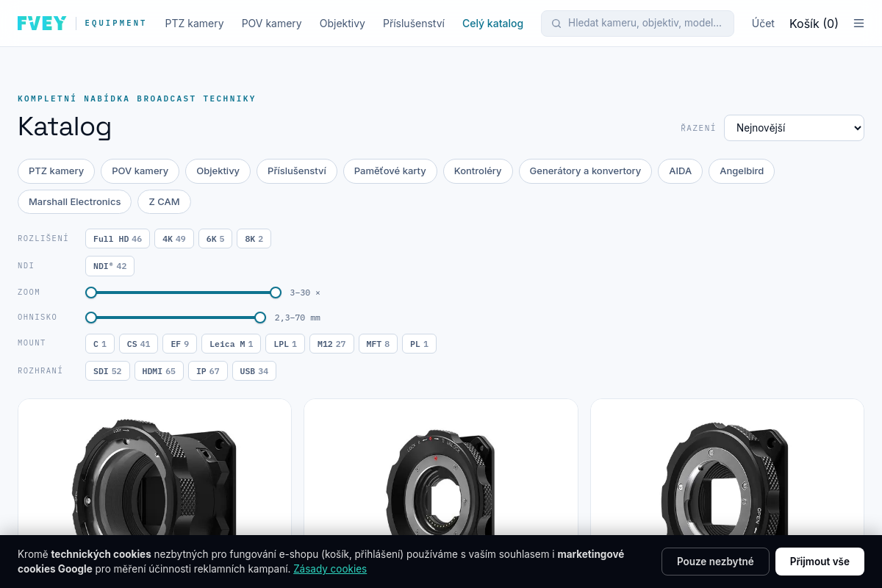Click the Ohnisko slider minimum handle
The image size is (882, 588).
pos(91,318)
